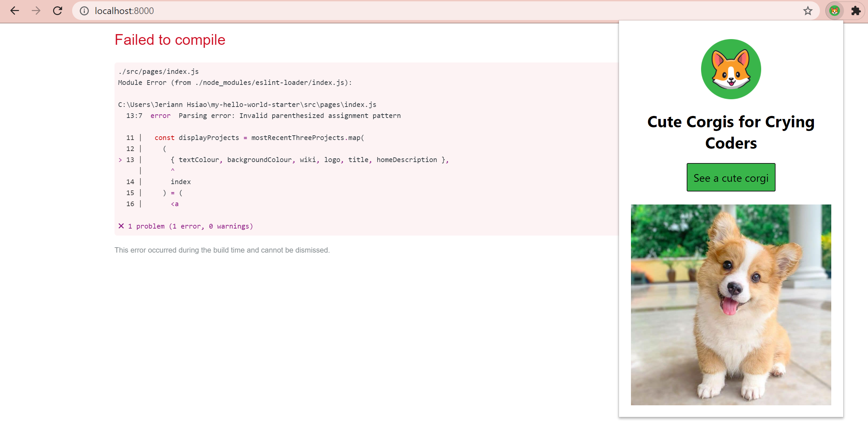Click the browser back arrow
Screen dimensions: 868x421
pos(14,11)
